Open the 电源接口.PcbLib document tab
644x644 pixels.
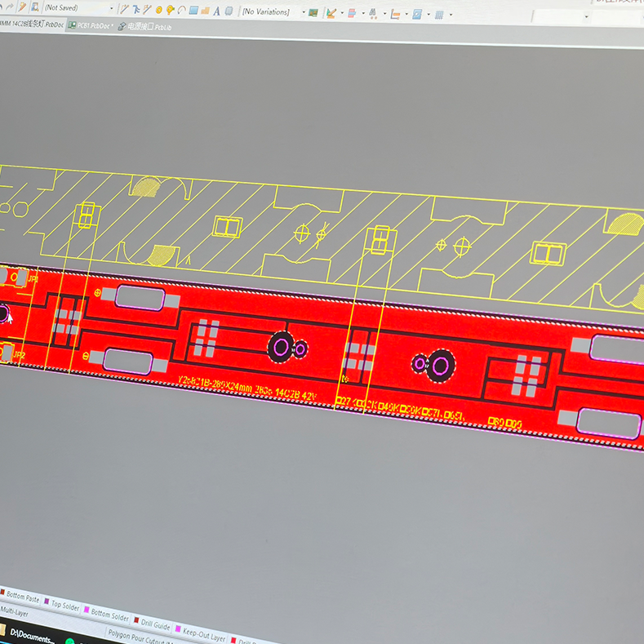point(148,27)
